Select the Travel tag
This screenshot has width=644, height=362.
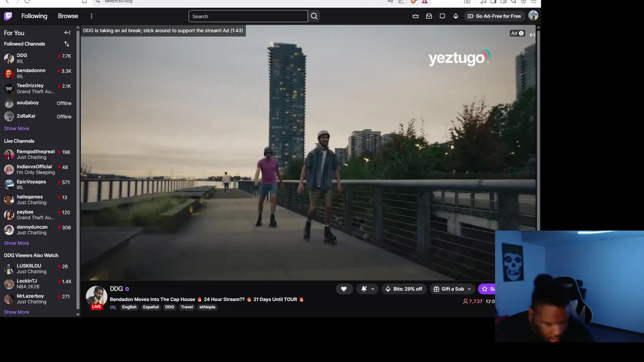click(187, 307)
